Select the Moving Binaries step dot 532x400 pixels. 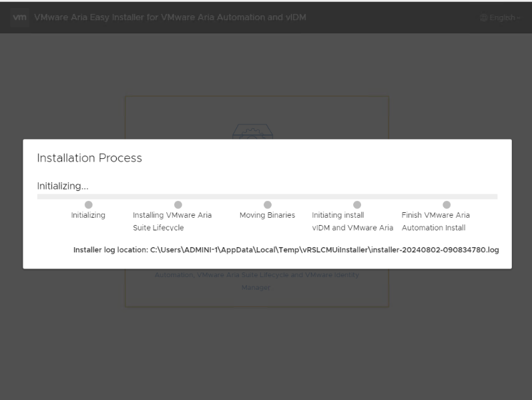(268, 205)
